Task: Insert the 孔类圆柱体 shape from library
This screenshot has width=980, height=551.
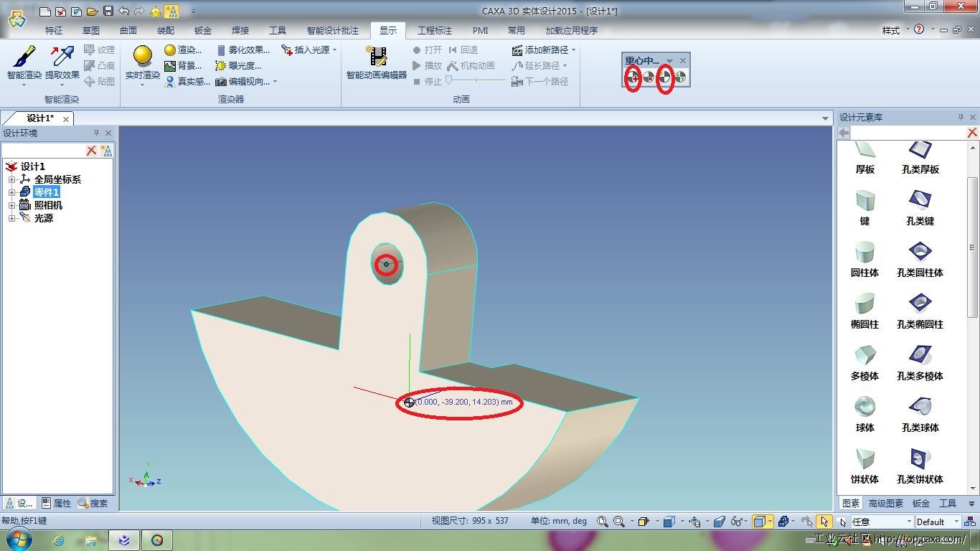Action: click(920, 252)
